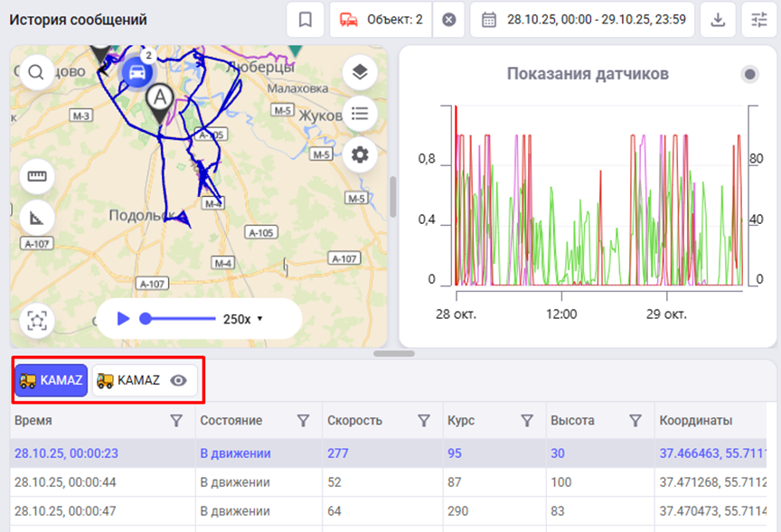Viewport: 781px width, 532px height.
Task: Select the first KAMAZ tab
Action: pos(52,381)
